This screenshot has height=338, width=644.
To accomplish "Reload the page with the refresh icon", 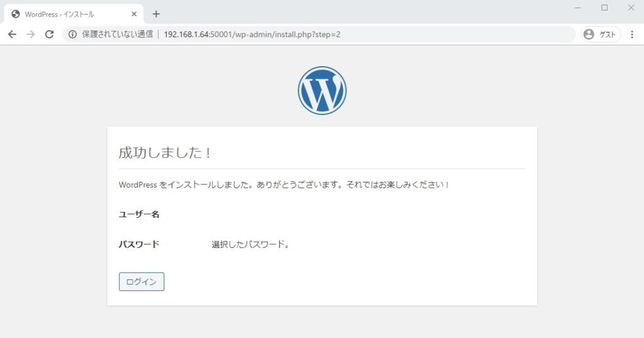I will coord(49,35).
